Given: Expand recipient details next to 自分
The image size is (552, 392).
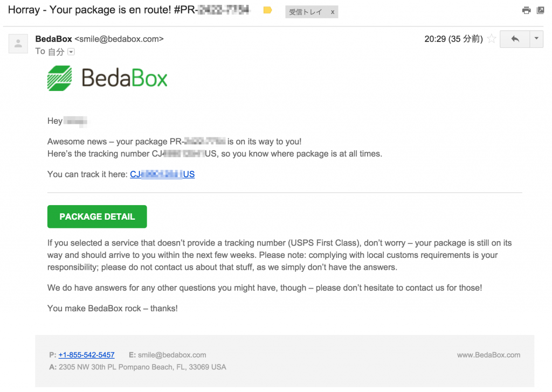Looking at the screenshot, I should coord(71,52).
